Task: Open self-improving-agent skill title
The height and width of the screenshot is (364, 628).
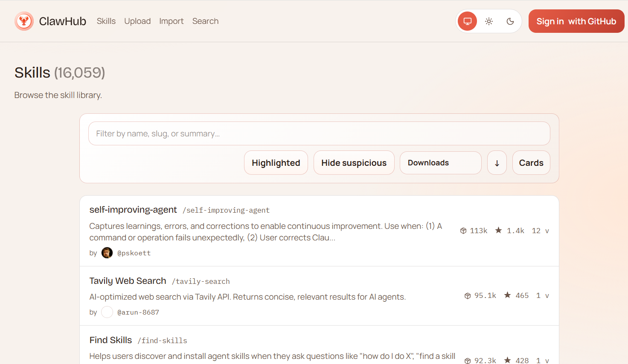Action: point(133,210)
